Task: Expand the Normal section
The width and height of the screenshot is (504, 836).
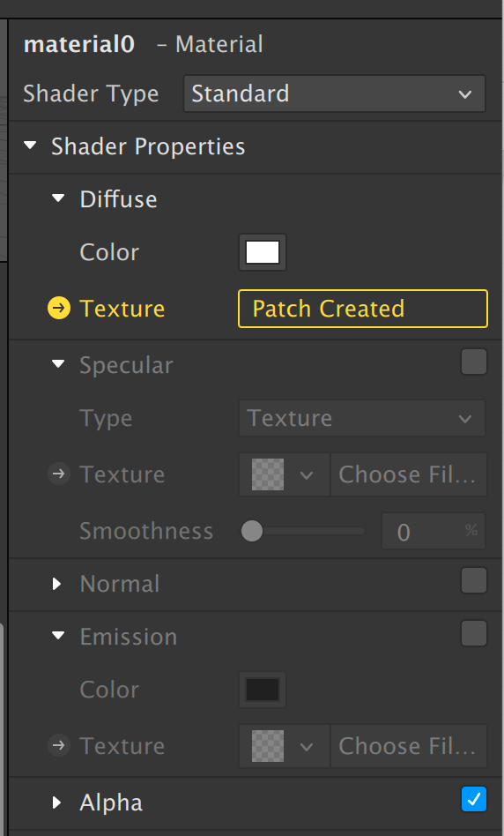Action: coord(56,584)
